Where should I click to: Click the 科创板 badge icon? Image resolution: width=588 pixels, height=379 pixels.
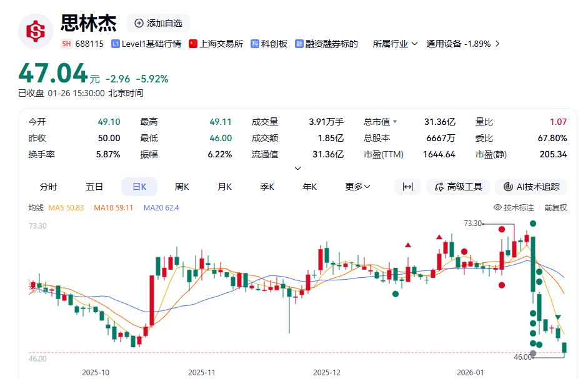[254, 44]
